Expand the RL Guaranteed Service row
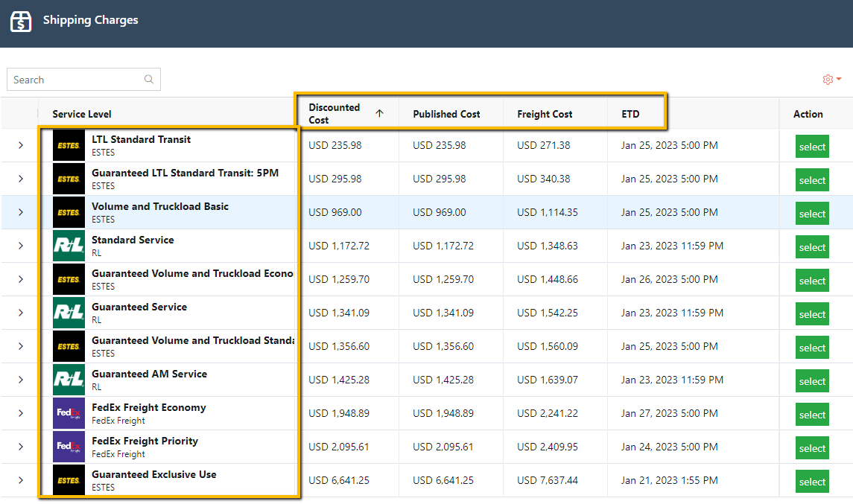Screen dimensions: 853x504 (21, 313)
